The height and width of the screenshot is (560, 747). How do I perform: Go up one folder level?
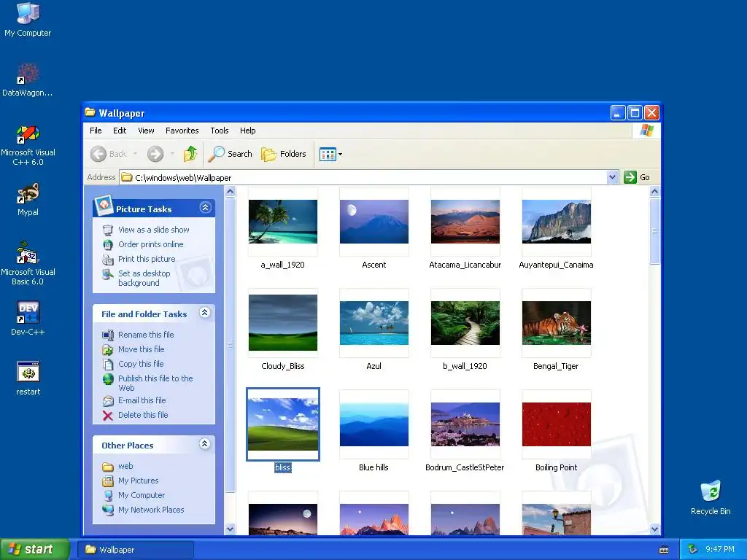(x=190, y=154)
